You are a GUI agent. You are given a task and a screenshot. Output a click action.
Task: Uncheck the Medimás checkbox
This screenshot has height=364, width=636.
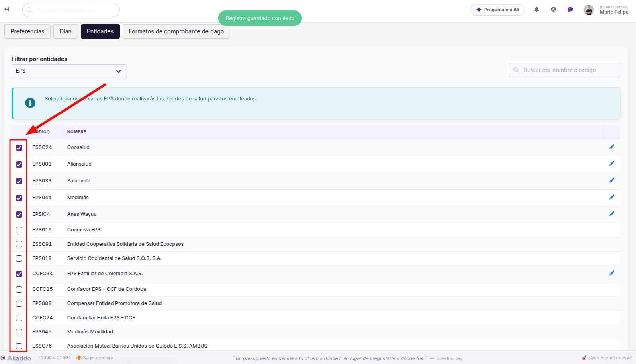19,198
